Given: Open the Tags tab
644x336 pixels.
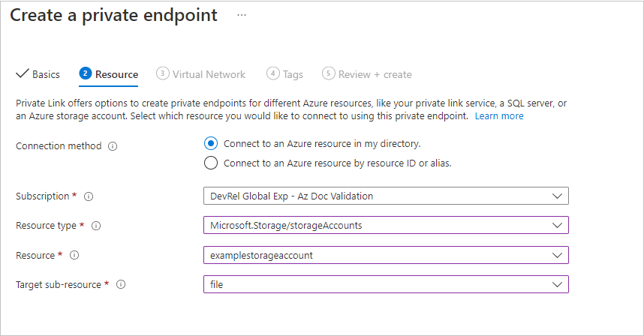Looking at the screenshot, I should pyautogui.click(x=293, y=74).
